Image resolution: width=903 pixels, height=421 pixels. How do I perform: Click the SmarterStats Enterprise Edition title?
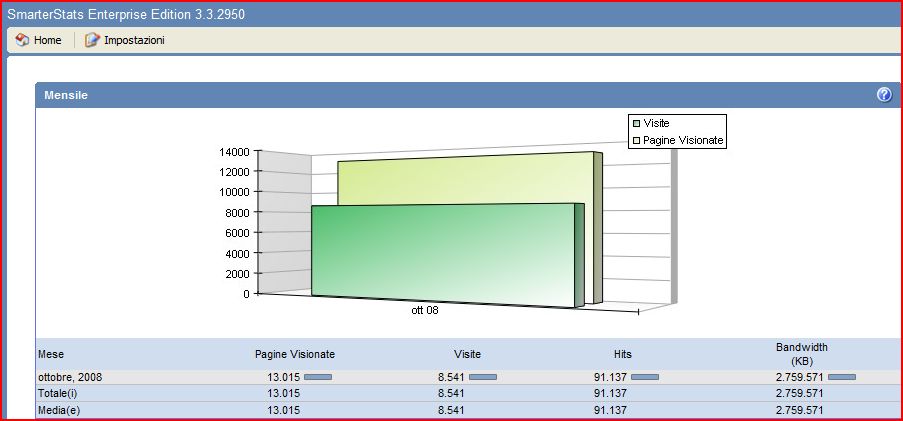(126, 14)
